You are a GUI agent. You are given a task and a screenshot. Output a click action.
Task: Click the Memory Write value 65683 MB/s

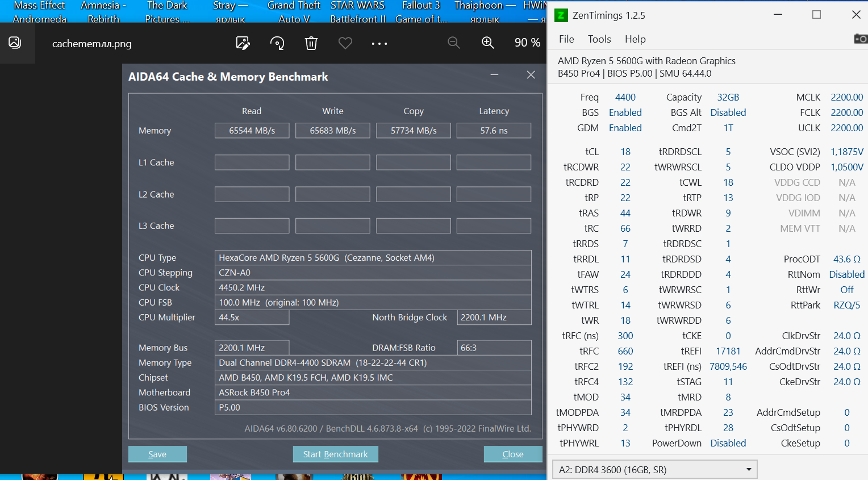pos(333,131)
